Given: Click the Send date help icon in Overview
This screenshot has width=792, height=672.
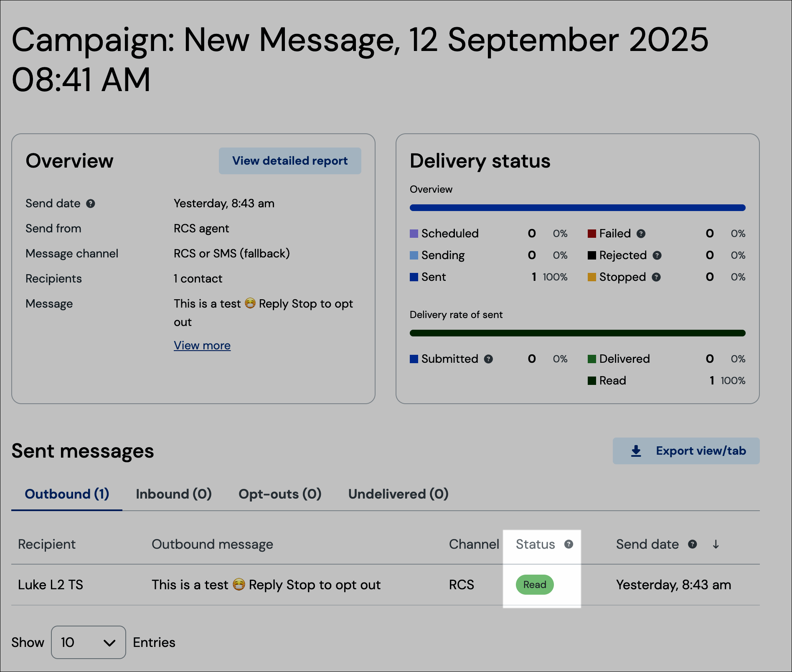Looking at the screenshot, I should 91,204.
